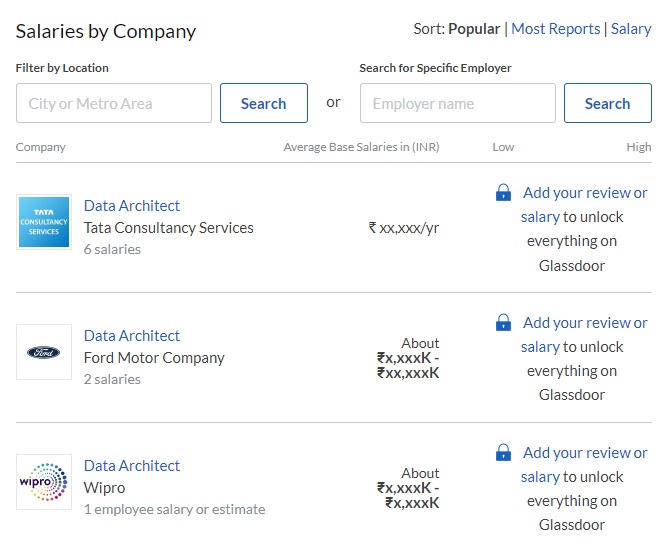
Task: Click the Ford Motor Company logo
Action: pos(44,352)
